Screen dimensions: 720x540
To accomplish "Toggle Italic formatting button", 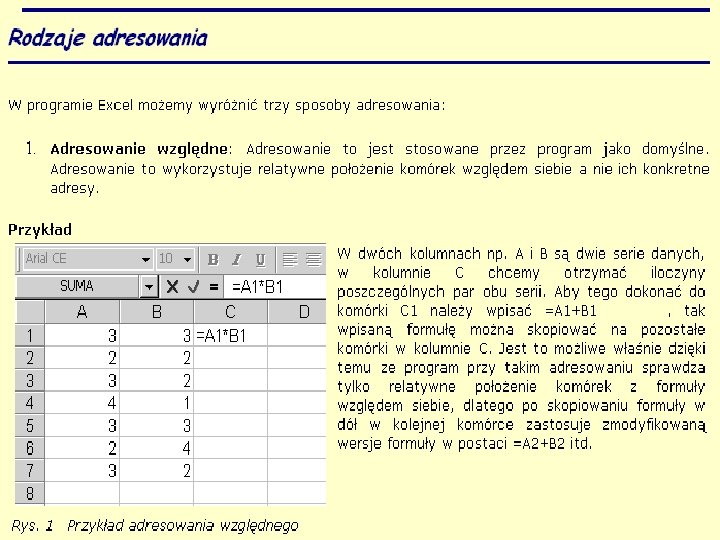I will [x=236, y=260].
